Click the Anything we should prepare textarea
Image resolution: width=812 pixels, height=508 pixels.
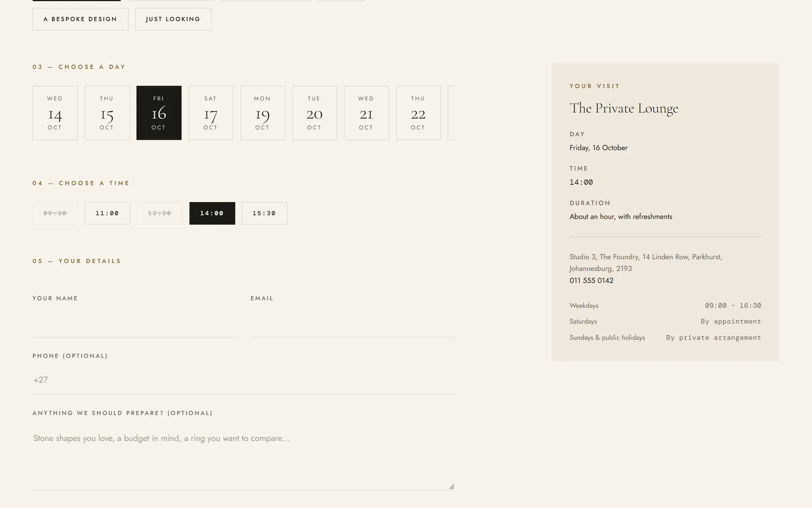pos(244,457)
